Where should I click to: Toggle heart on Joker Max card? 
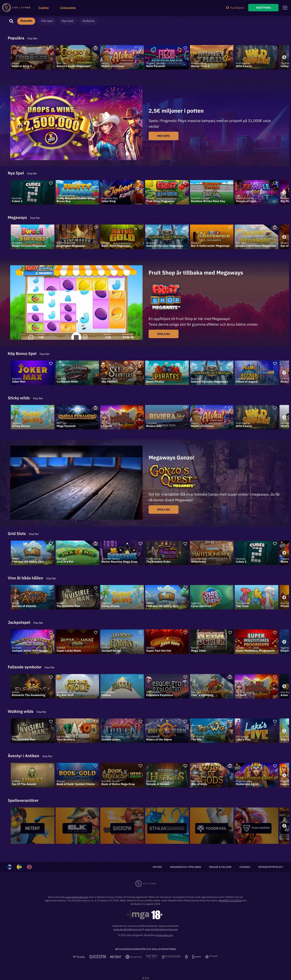point(51,364)
